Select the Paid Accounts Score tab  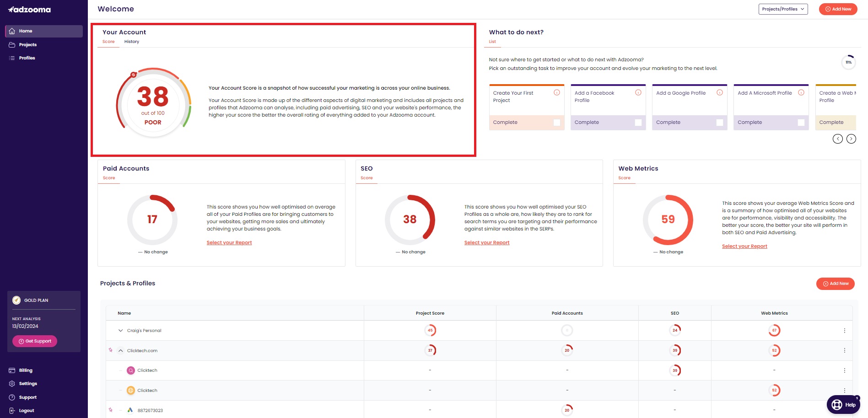[x=109, y=178]
